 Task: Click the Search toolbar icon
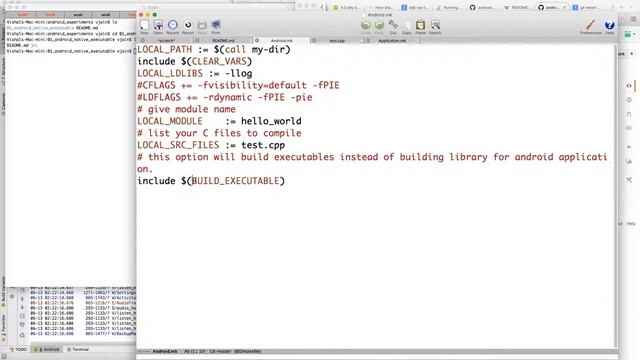[x=435, y=27]
